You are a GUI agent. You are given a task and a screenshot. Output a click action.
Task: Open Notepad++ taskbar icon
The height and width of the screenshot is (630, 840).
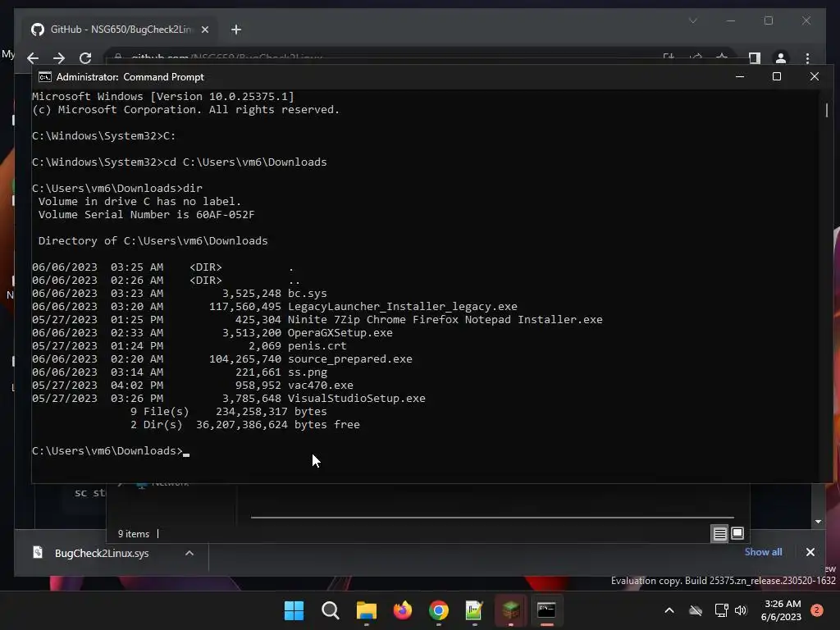(x=474, y=610)
